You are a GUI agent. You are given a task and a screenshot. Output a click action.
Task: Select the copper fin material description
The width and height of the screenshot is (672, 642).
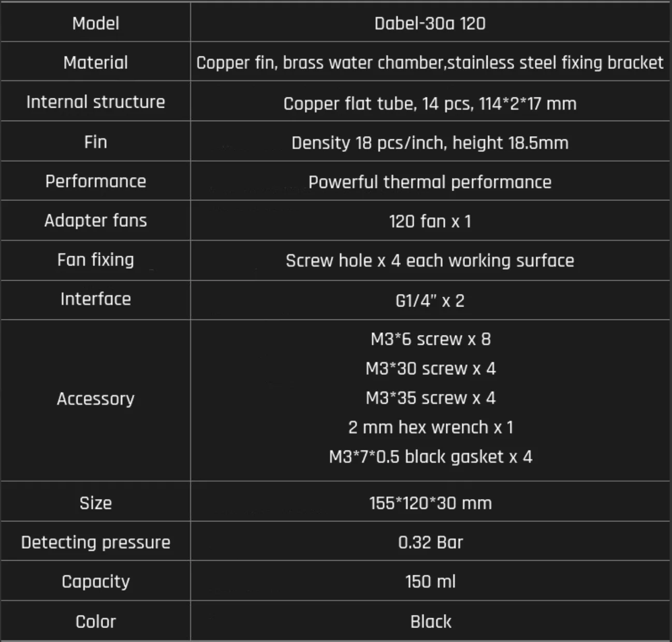click(x=430, y=63)
